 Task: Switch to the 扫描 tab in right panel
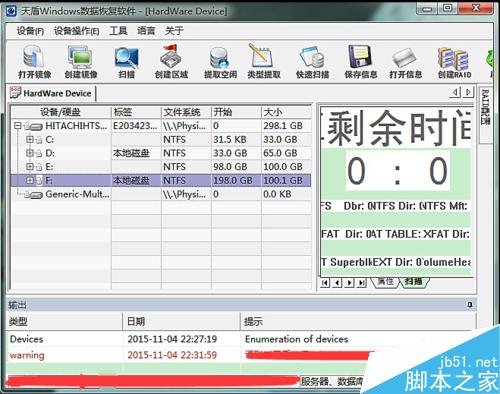(x=413, y=282)
